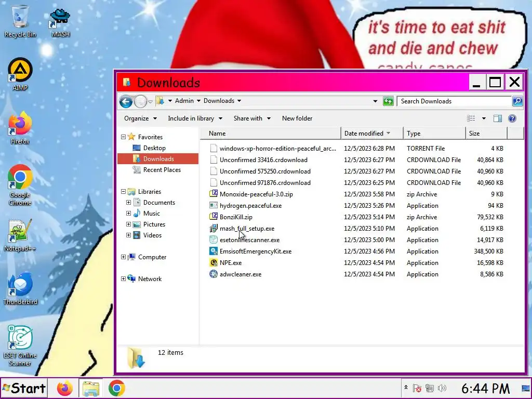Select Downloads in Favorites

click(x=158, y=159)
